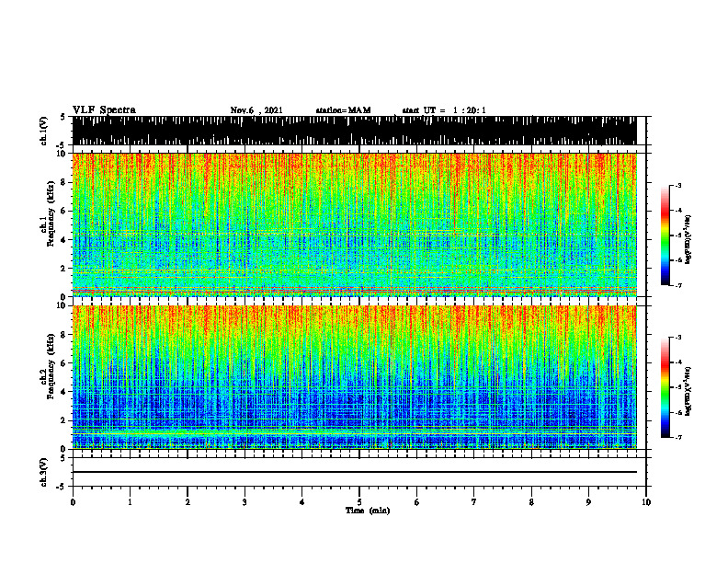Click the "Time (min)" axis title
Viewport: 728px width, 563px height.
coord(368,511)
